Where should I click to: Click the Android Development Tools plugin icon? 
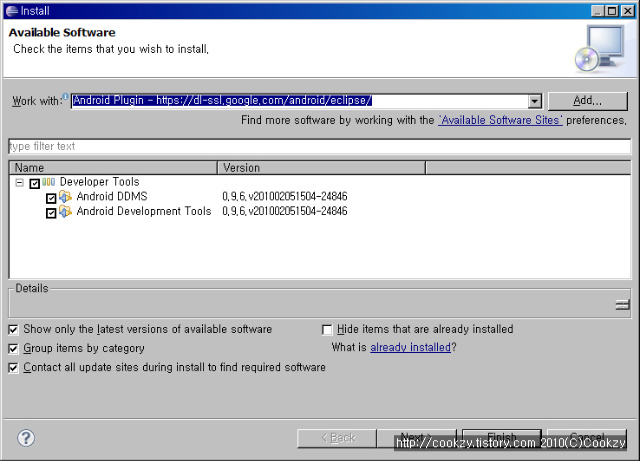coord(65,212)
